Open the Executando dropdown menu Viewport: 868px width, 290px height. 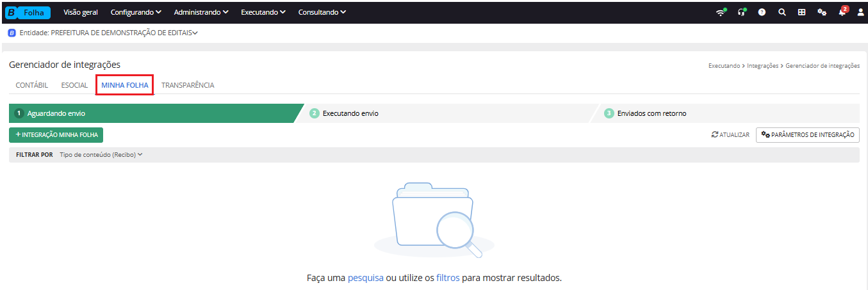click(x=263, y=12)
